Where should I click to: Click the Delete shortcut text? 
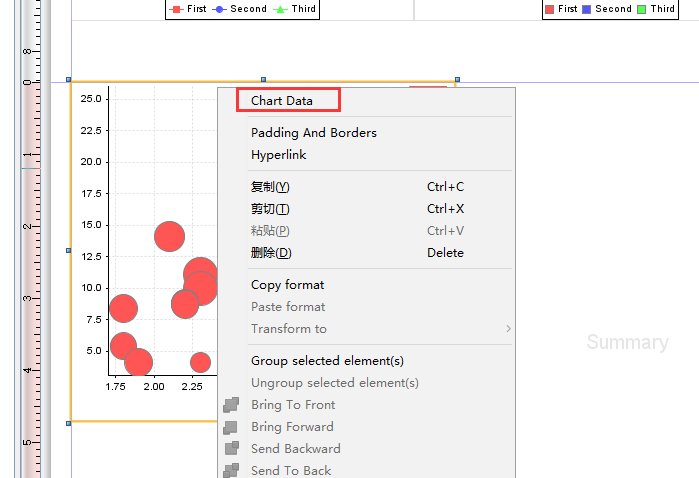click(445, 253)
